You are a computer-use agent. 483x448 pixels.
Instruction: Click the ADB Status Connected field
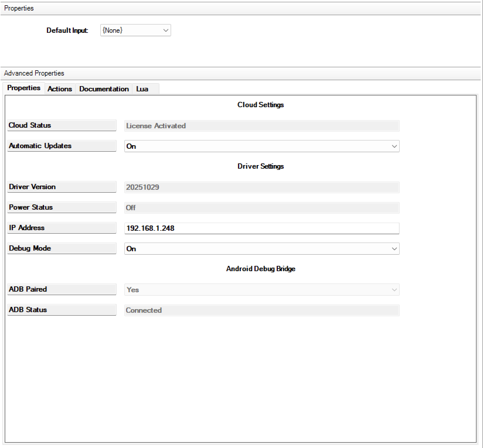point(261,310)
